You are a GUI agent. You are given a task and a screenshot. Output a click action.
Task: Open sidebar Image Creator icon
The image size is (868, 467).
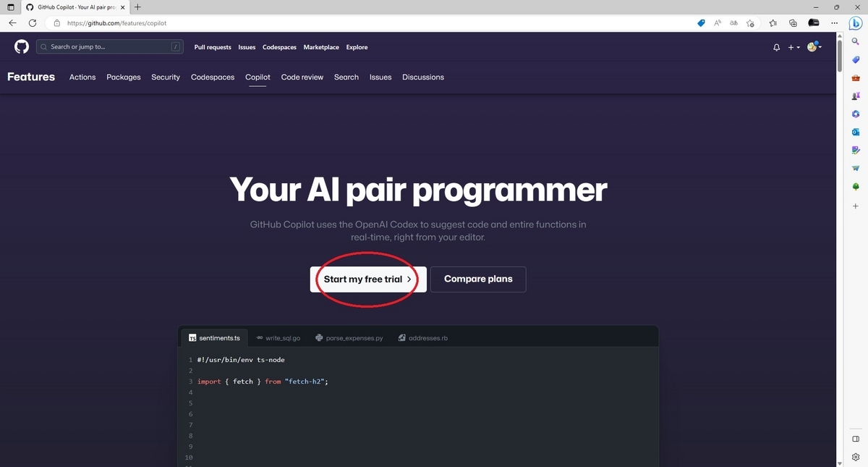[x=856, y=150]
